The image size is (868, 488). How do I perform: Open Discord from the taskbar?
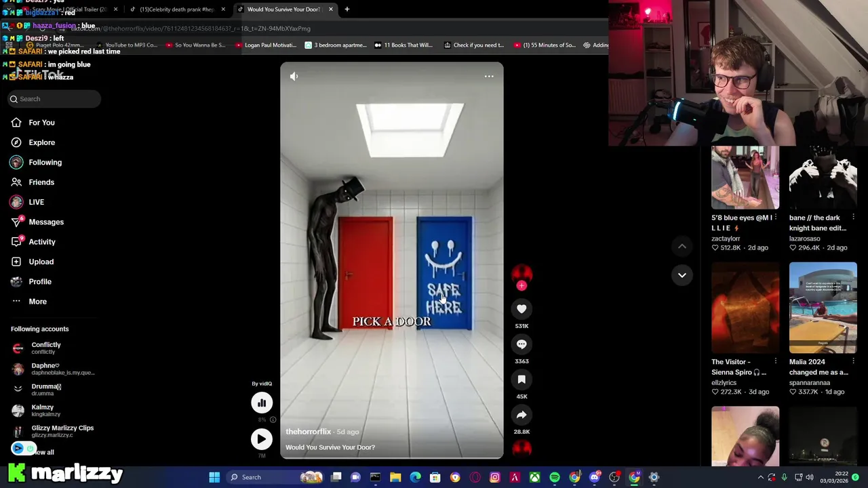(594, 477)
